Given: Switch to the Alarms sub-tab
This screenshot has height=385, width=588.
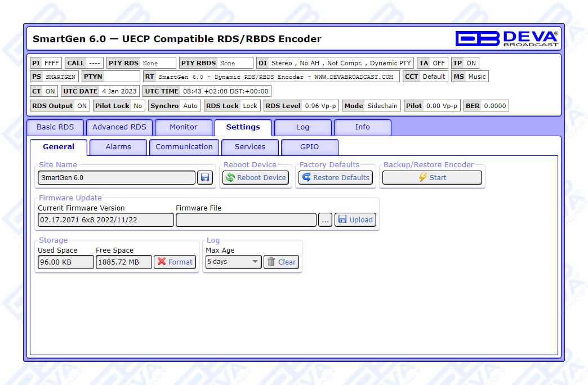Looking at the screenshot, I should click(118, 147).
